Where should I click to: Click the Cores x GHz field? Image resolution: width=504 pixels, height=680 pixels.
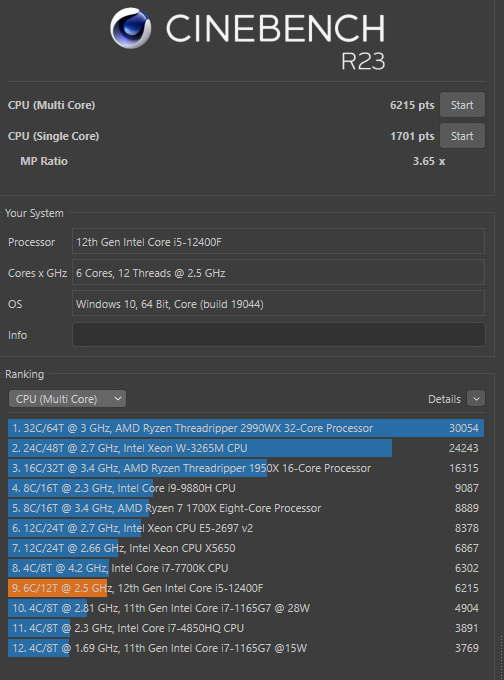pyautogui.click(x=278, y=272)
